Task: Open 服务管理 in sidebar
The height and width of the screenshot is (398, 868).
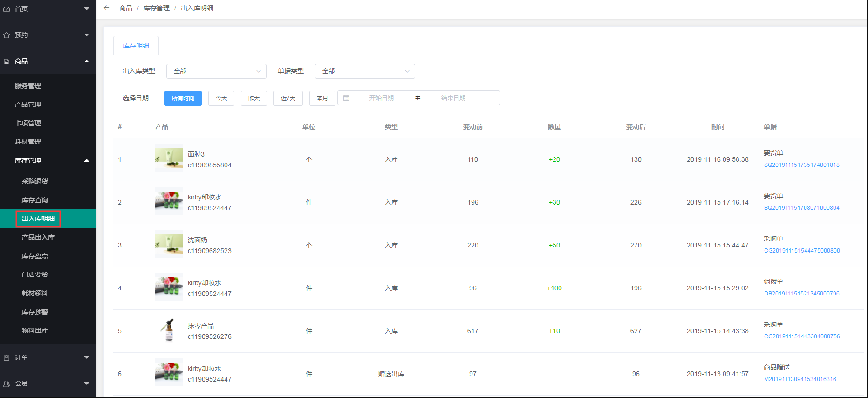Action: (x=28, y=86)
